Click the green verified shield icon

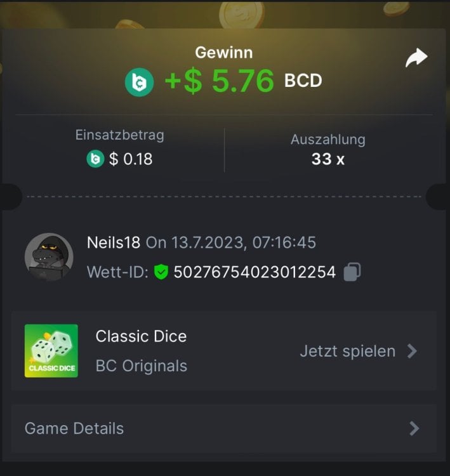[x=161, y=272]
